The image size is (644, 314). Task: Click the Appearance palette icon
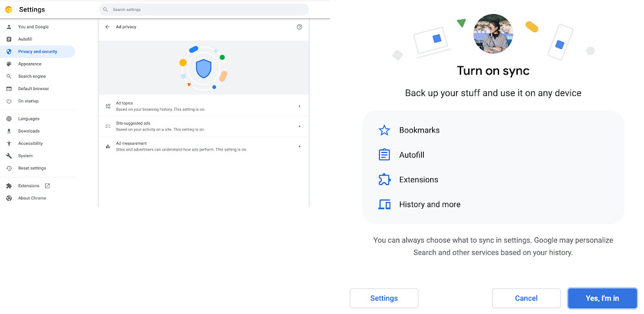tap(9, 64)
